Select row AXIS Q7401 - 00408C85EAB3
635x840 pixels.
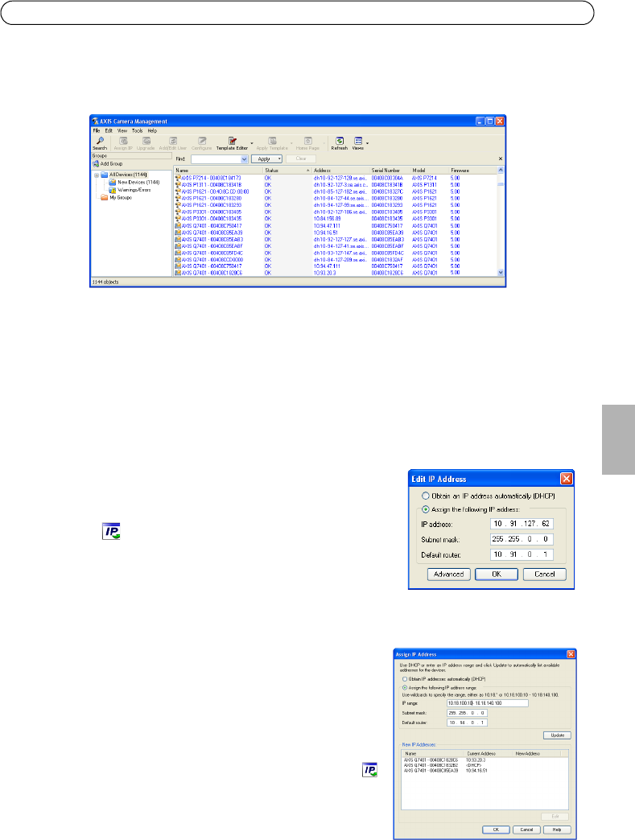click(x=336, y=240)
